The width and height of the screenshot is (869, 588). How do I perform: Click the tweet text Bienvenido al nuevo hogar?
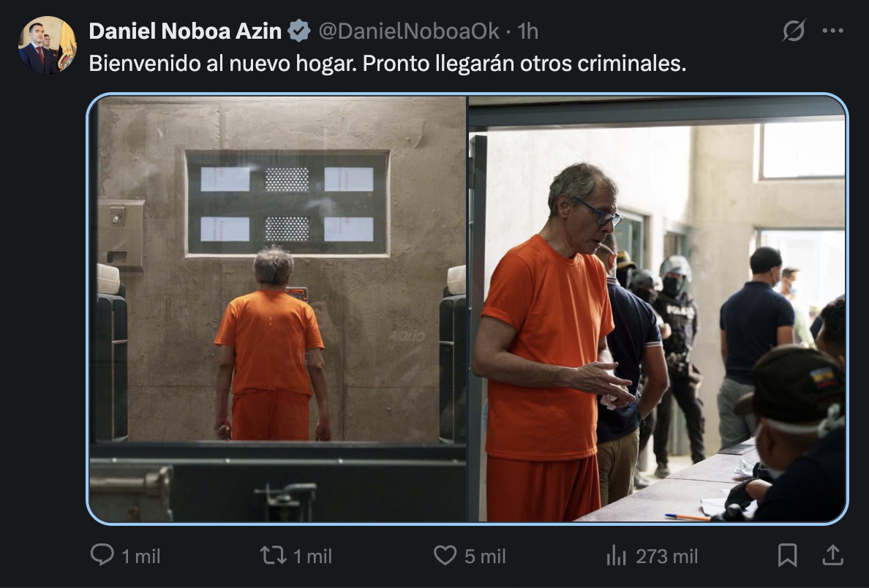[223, 63]
